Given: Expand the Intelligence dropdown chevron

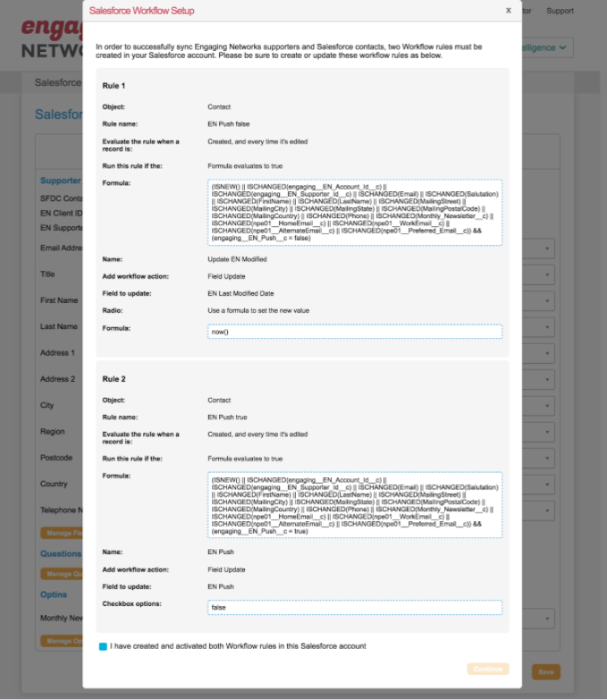Looking at the screenshot, I should click(x=562, y=48).
